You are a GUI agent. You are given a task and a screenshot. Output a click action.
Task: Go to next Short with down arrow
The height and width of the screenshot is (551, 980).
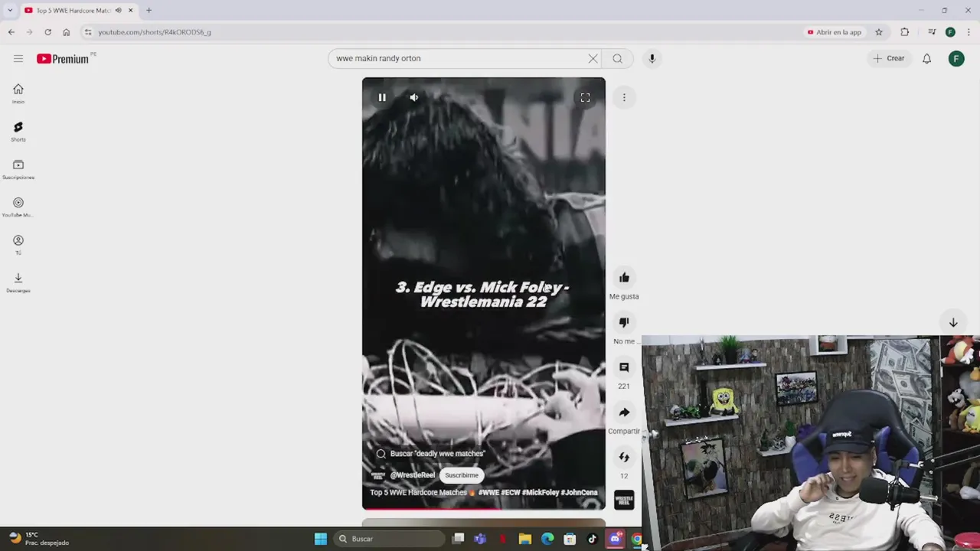coord(953,322)
